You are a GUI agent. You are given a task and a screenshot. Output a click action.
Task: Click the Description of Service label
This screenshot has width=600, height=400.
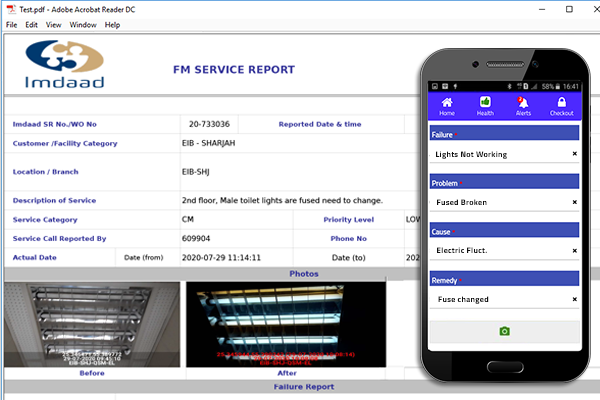tap(54, 201)
